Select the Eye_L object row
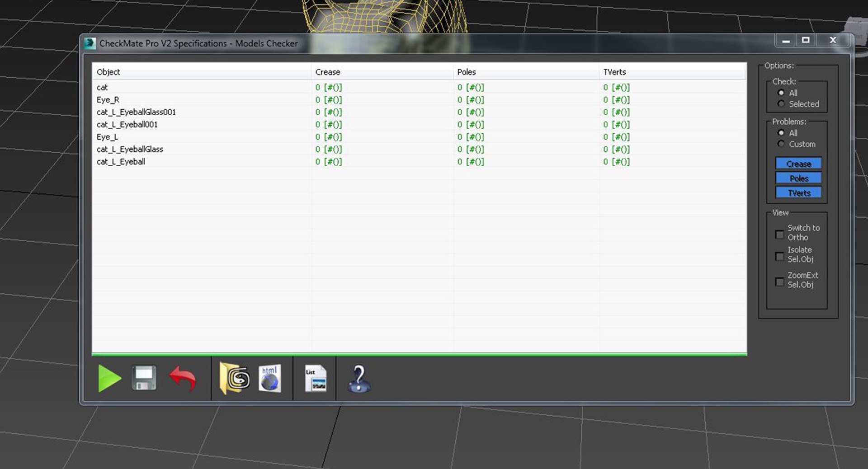 [x=419, y=137]
